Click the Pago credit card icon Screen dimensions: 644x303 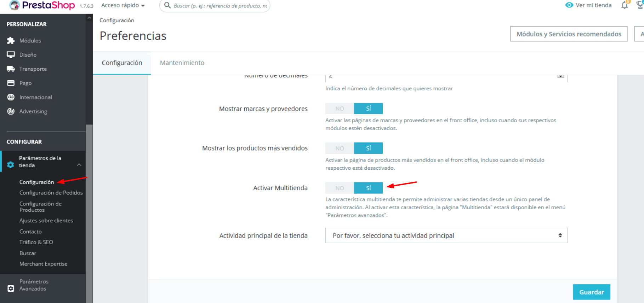[11, 83]
